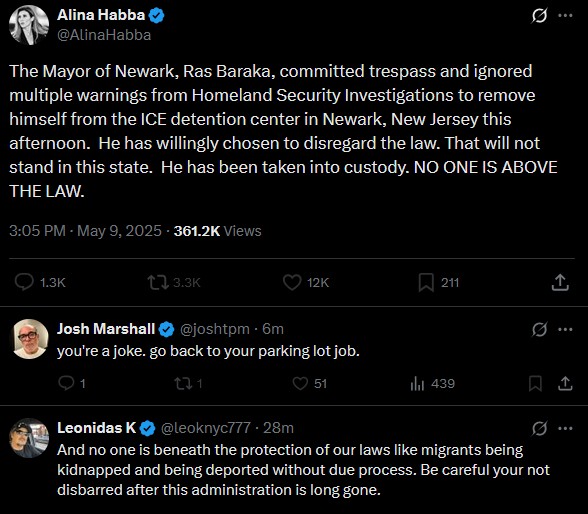
Task: Like Josh Marshall's reply with 51 likes
Action: coord(310,384)
